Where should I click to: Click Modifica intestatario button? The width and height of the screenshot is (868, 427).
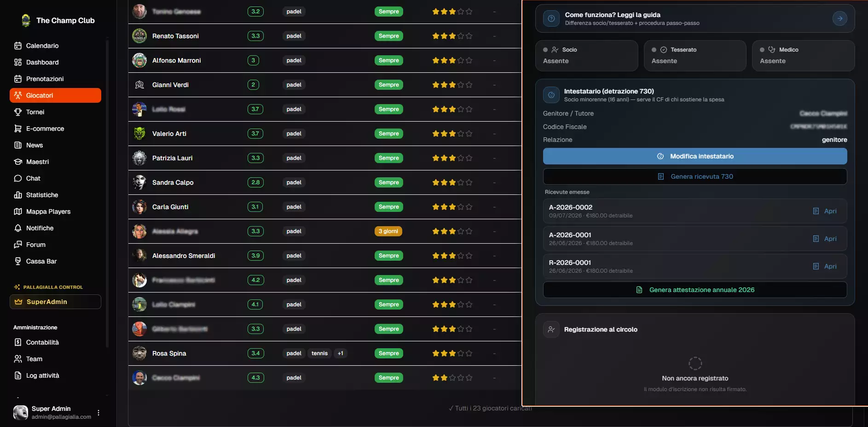tap(695, 156)
